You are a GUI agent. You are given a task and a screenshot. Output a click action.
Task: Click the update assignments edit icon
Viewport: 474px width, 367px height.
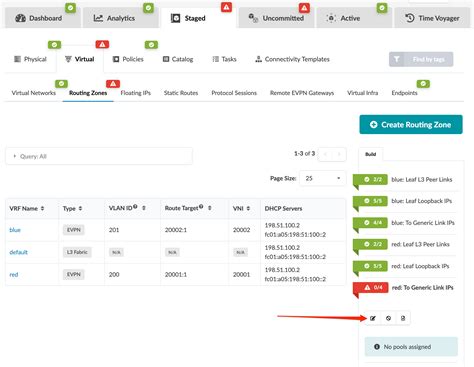click(373, 318)
